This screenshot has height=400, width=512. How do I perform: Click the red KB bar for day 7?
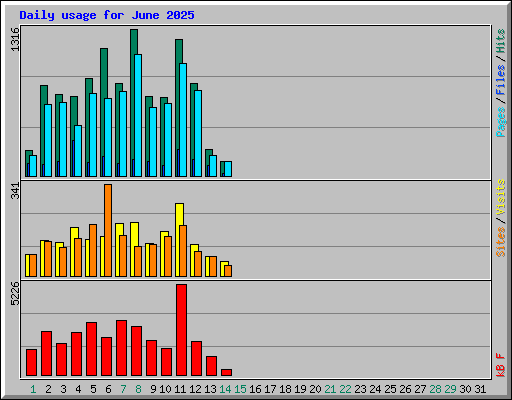coord(121,348)
